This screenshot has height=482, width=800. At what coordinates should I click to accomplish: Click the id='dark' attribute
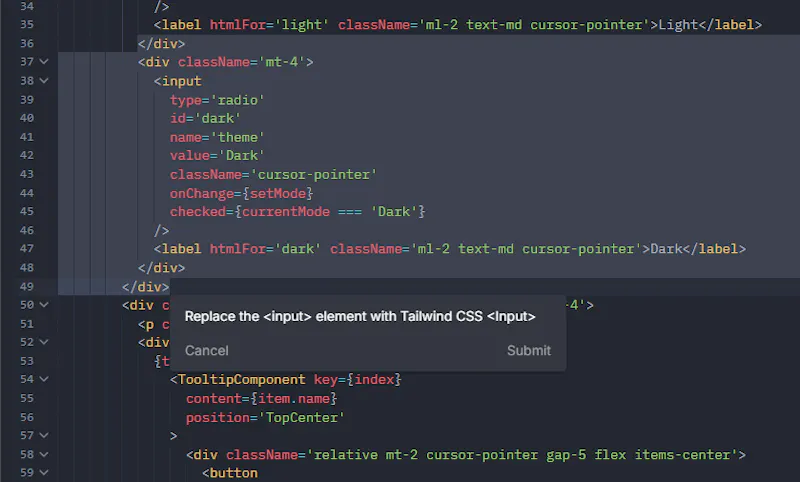205,118
